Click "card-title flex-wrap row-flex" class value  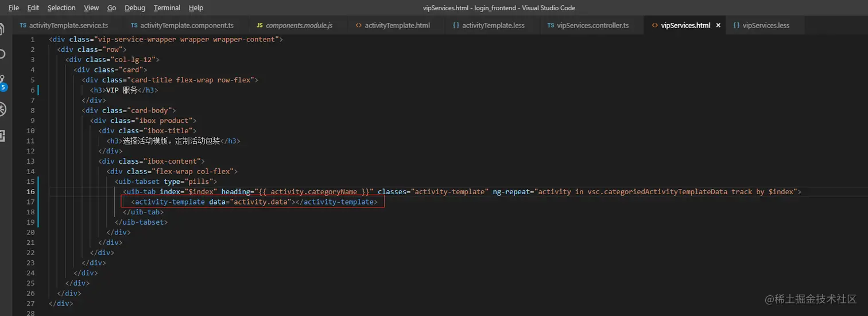(191, 80)
